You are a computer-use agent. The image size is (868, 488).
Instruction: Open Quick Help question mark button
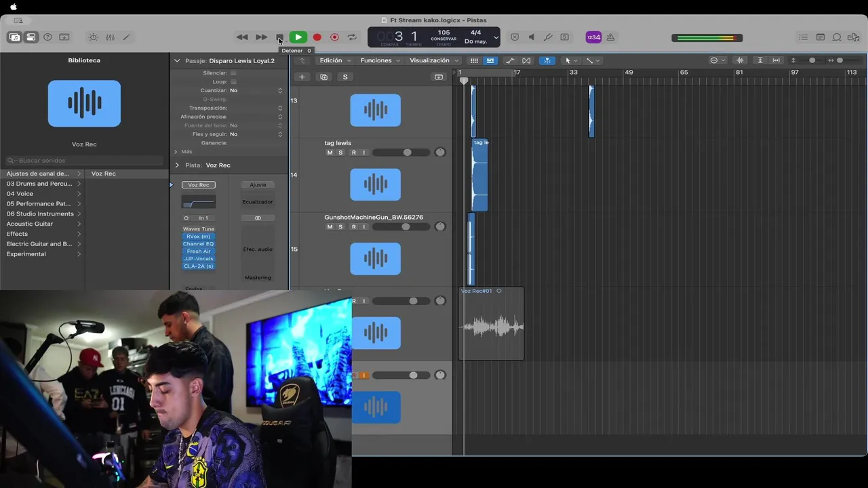(x=47, y=37)
